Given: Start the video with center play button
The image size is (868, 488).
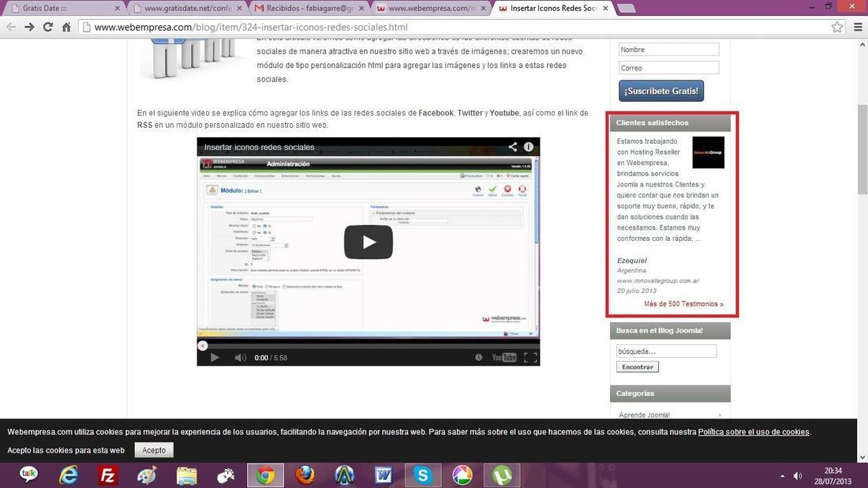Looking at the screenshot, I should 369,242.
